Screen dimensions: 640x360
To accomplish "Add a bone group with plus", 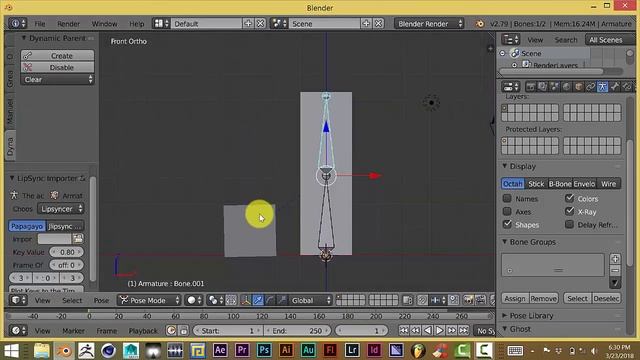I will coord(616,259).
